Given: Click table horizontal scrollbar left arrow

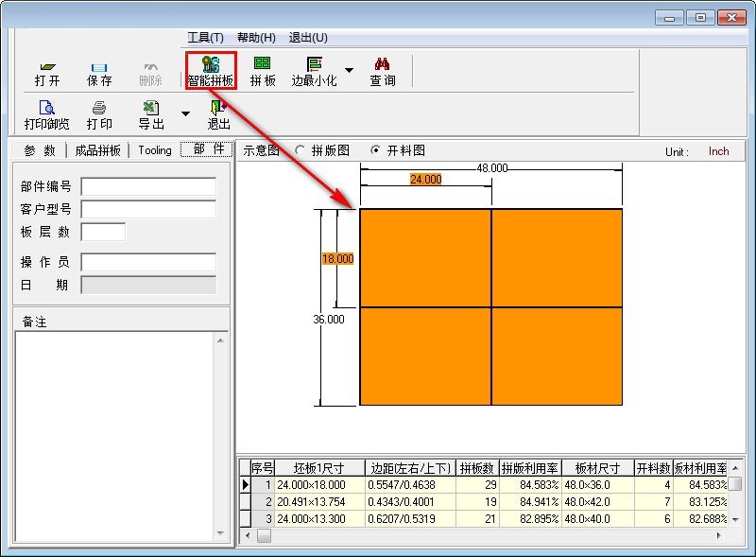Looking at the screenshot, I should [248, 535].
